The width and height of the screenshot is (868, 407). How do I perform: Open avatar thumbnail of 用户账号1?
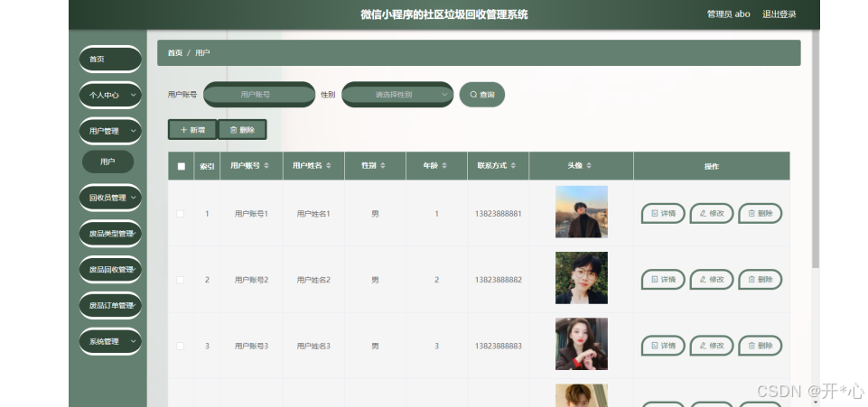582,212
